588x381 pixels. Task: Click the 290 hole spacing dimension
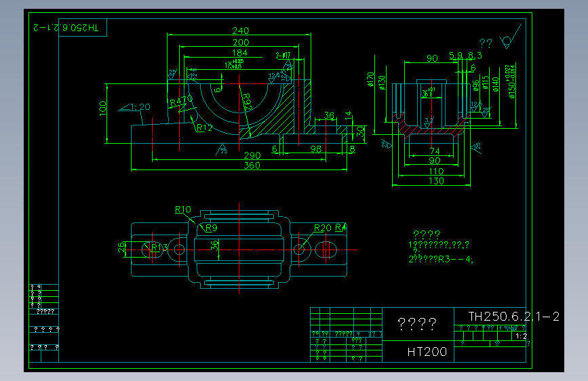tap(252, 155)
